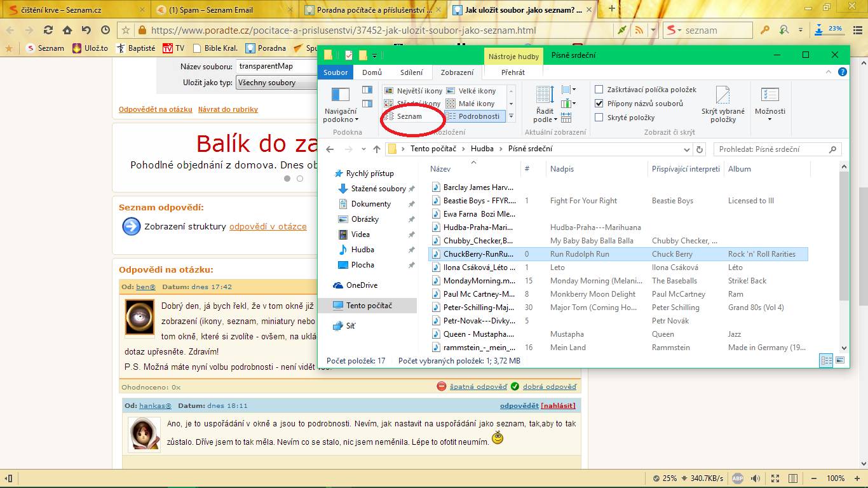Click the browser home button
Viewport: 868px width, 488px height.
pos(67,30)
